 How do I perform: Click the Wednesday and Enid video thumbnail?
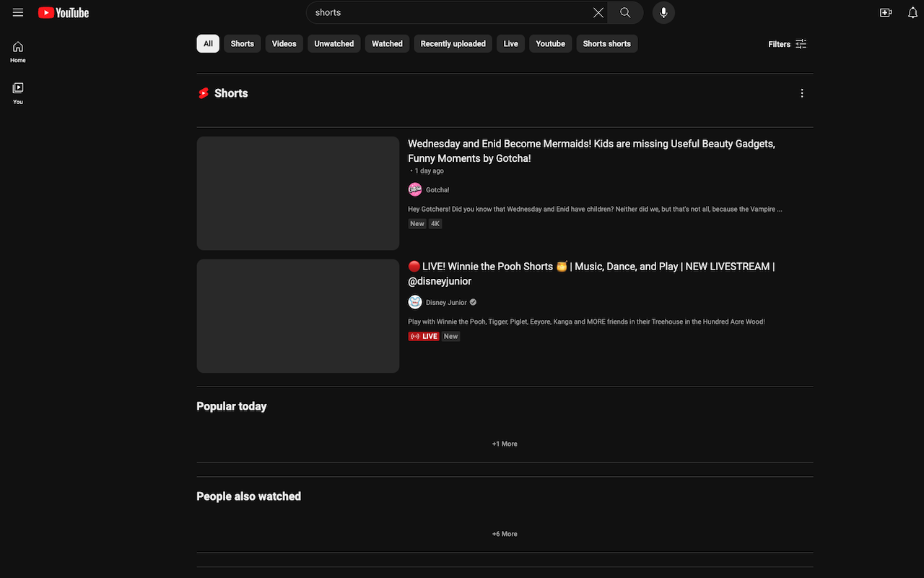297,193
